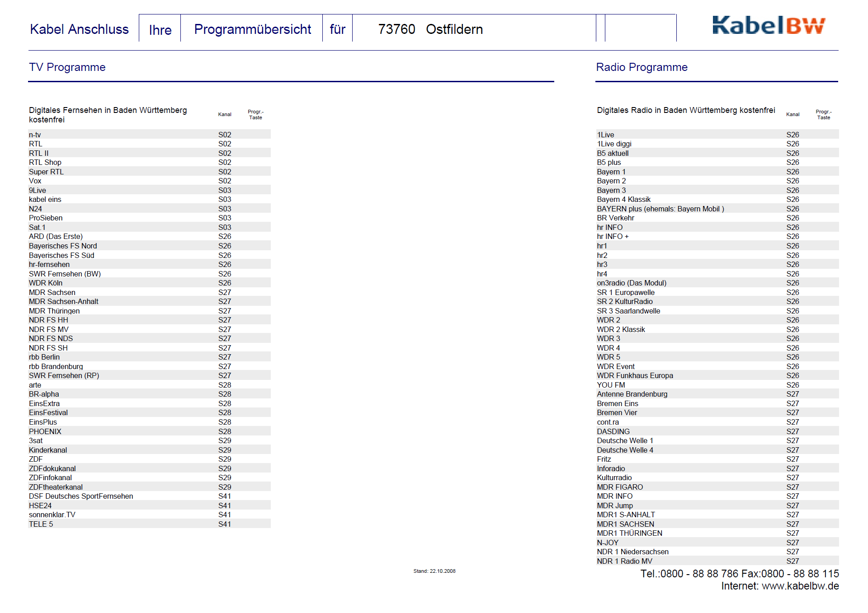This screenshot has width=868, height=613.
Task: Select the Bayern 4 Klassik radio row
Action: (x=623, y=199)
